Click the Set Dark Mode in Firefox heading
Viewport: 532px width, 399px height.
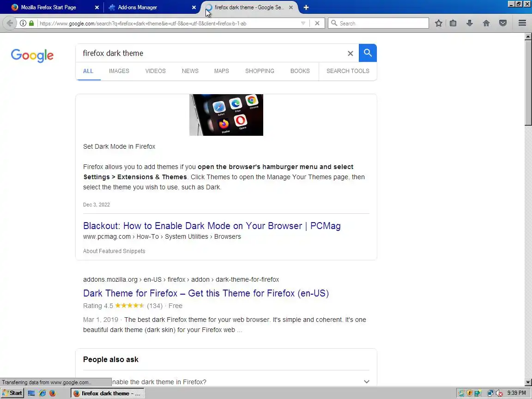point(119,146)
